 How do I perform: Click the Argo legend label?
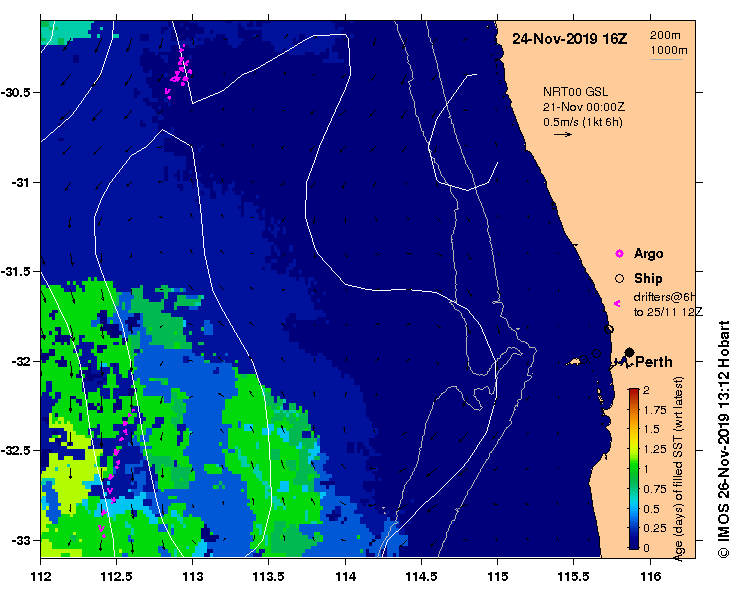(649, 254)
